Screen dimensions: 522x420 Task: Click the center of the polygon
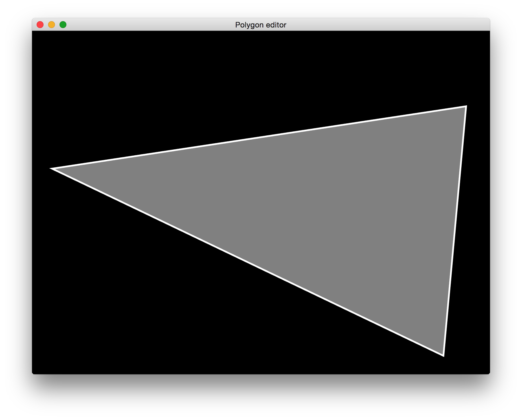point(320,210)
